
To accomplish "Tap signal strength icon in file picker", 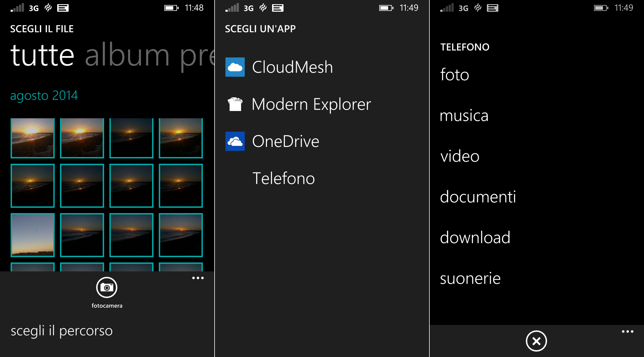I will coord(17,8).
